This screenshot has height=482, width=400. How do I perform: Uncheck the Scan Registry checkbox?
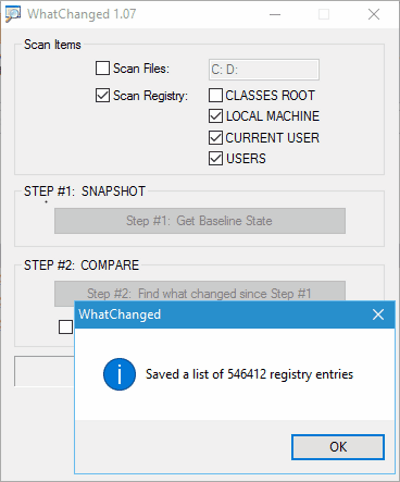tap(103, 95)
